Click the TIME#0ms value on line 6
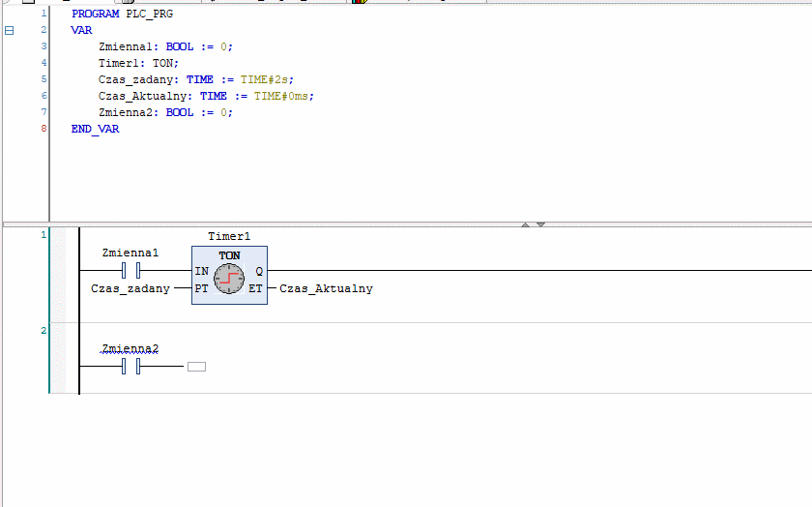The image size is (812, 507). pyautogui.click(x=281, y=96)
